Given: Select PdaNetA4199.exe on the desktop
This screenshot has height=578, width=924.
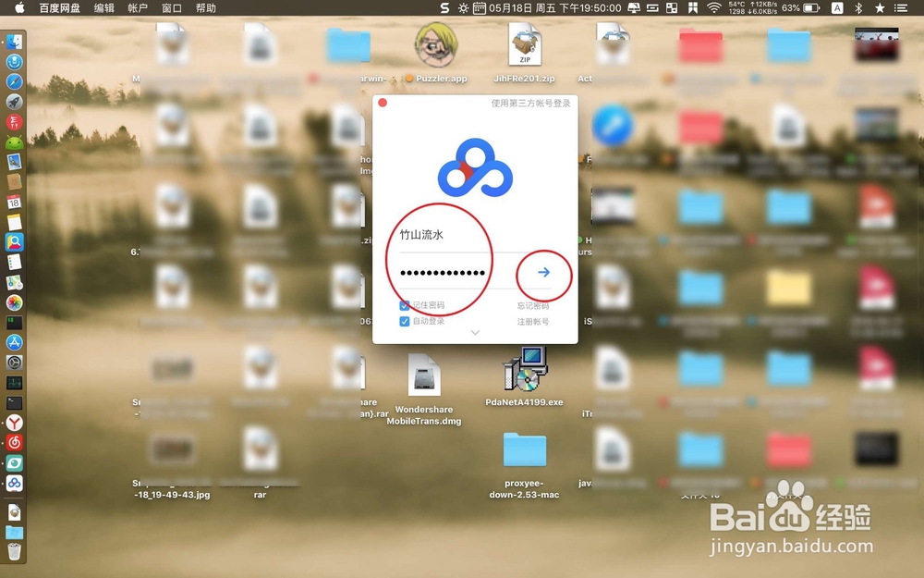Looking at the screenshot, I should pos(524,376).
